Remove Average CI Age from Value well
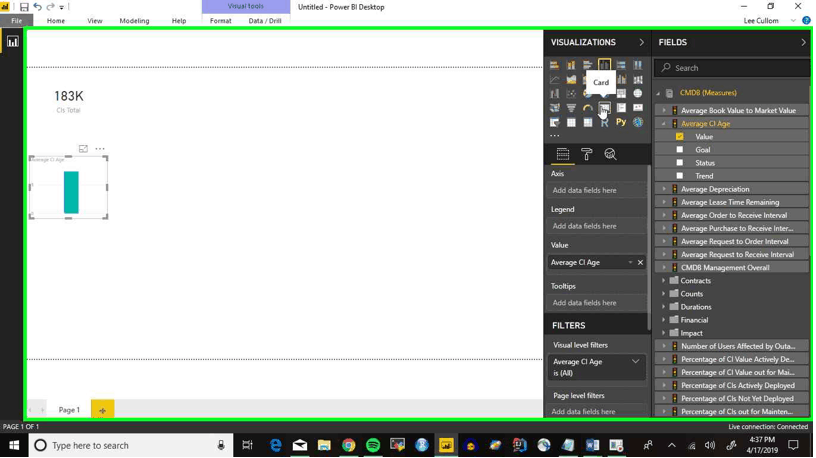Viewport: 816px width, 458px height. [x=641, y=262]
